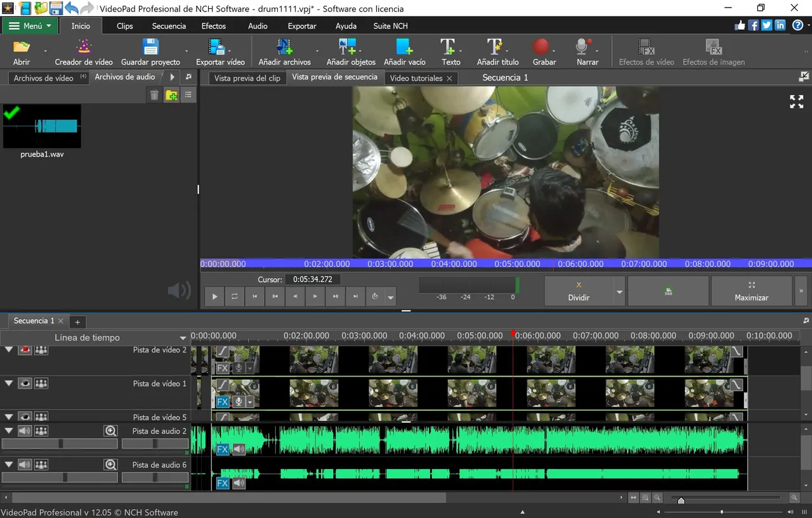Select the prueba1.wav audio thumbnail
Viewport: 812px width, 518px height.
click(x=42, y=126)
